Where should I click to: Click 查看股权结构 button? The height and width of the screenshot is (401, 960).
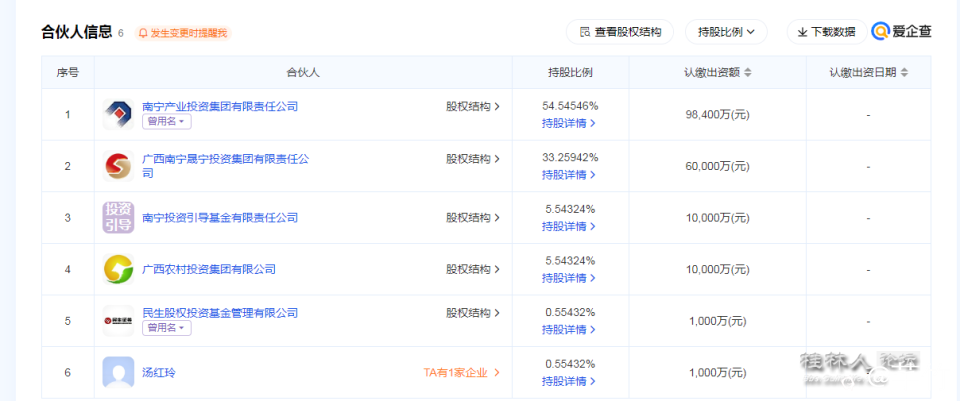coord(620,32)
